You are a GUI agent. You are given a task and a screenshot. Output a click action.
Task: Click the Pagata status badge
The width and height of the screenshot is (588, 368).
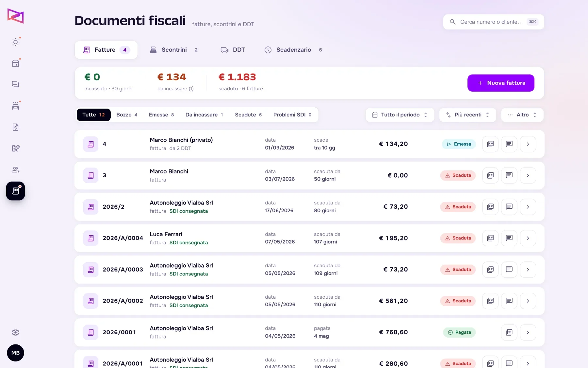click(459, 333)
